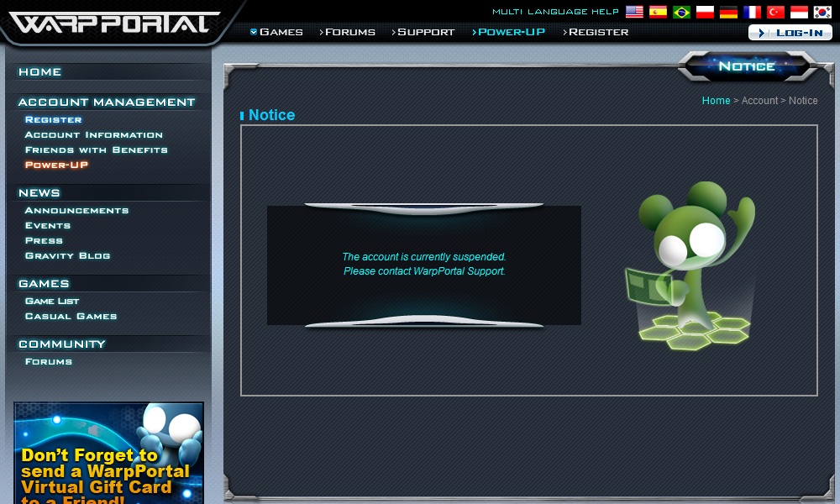Open Press under News

pos(44,240)
